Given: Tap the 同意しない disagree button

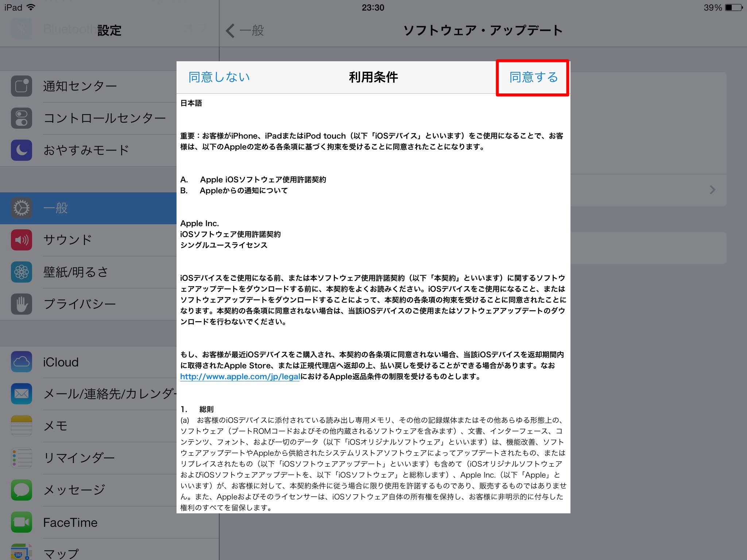Looking at the screenshot, I should tap(219, 77).
